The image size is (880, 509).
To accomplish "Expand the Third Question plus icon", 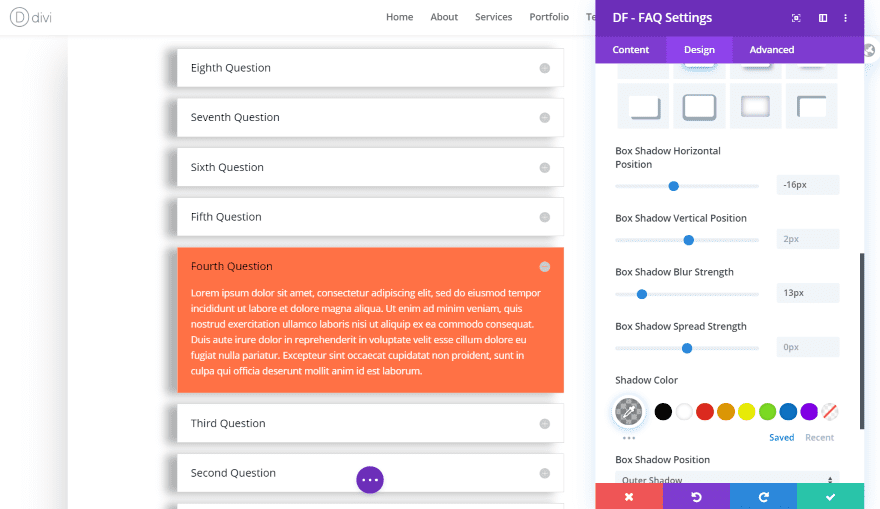I will click(544, 424).
